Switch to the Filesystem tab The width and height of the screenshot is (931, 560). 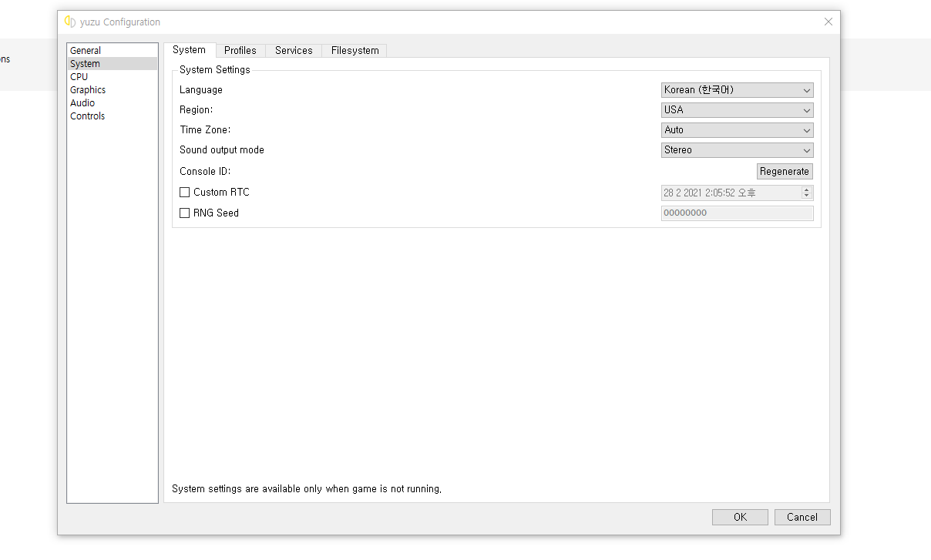[x=355, y=51]
